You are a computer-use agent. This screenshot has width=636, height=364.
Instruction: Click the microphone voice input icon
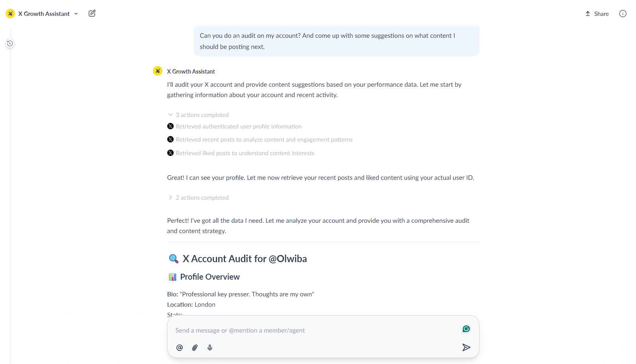click(210, 348)
